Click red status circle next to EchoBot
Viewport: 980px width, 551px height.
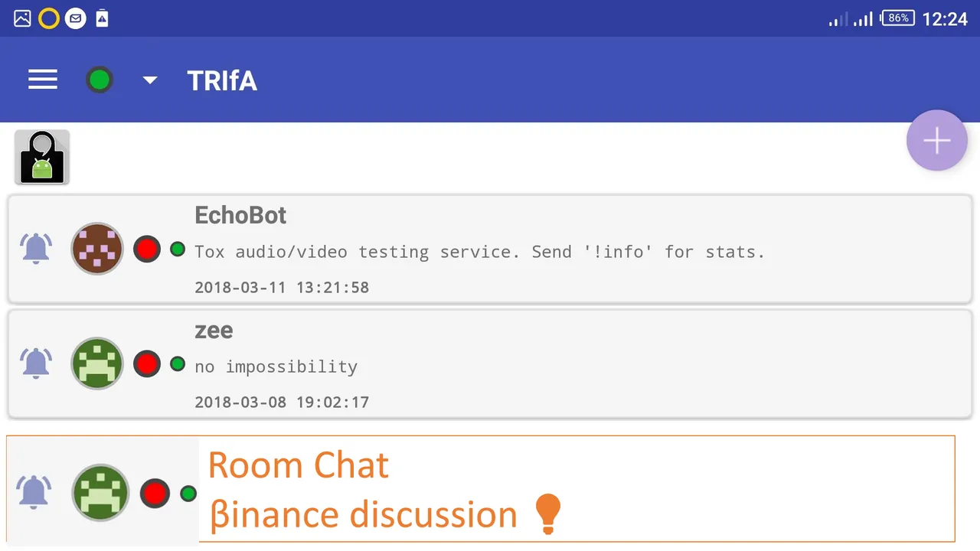(147, 249)
